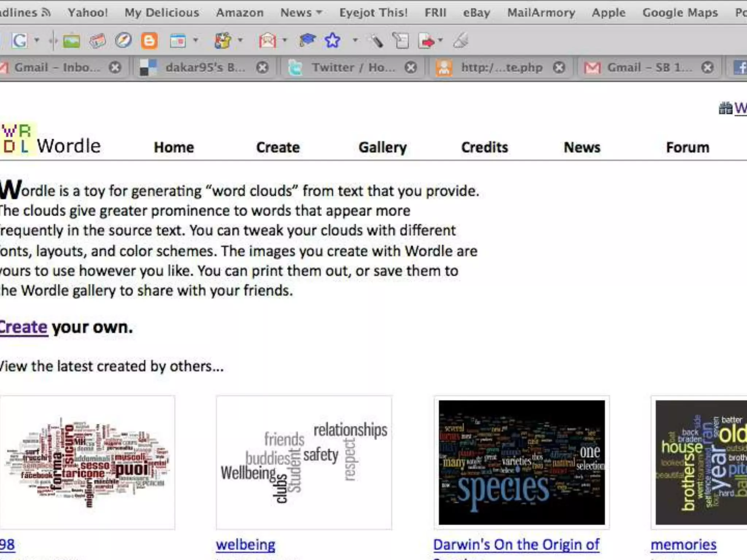747x560 pixels.
Task: Open the Gallery navigation menu item
Action: tap(382, 148)
